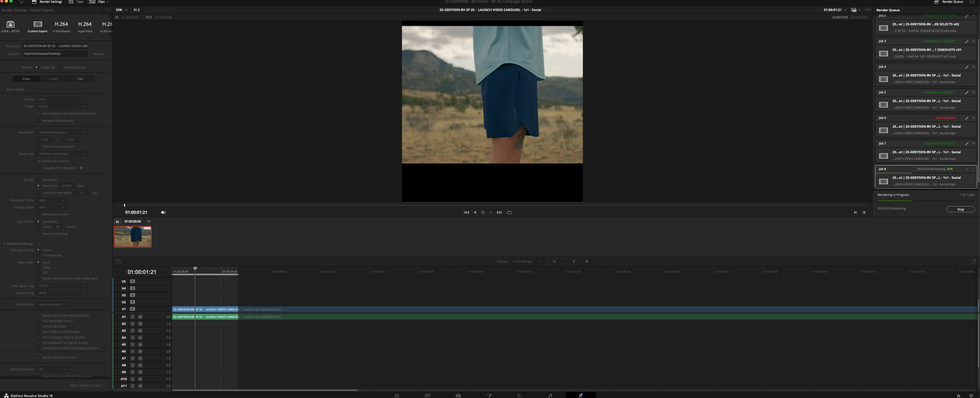Choose the H.264 Master preset

pos(61,27)
